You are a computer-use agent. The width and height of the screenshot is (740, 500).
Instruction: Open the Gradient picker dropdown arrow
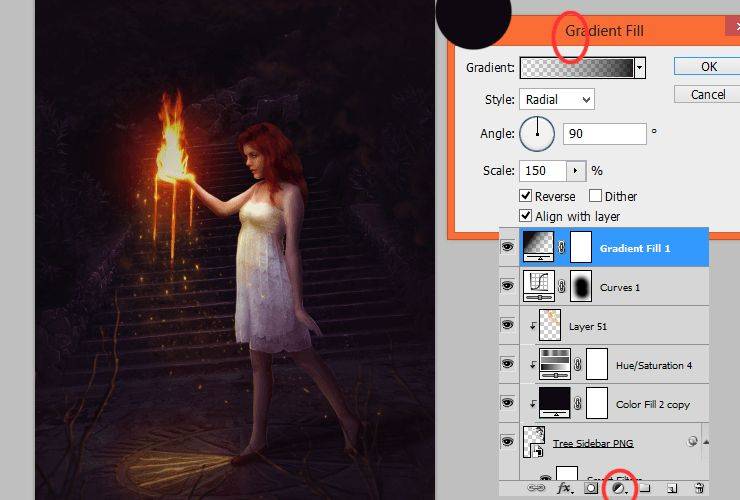tap(640, 68)
